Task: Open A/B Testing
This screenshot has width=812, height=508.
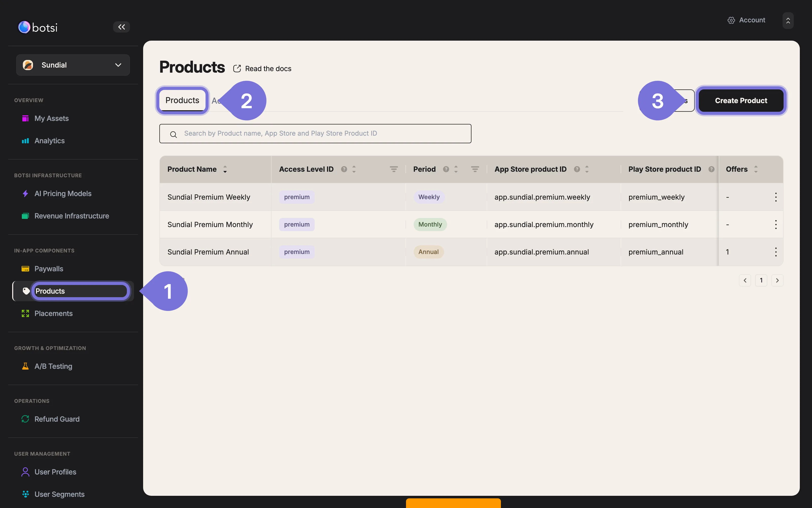Action: 53,366
